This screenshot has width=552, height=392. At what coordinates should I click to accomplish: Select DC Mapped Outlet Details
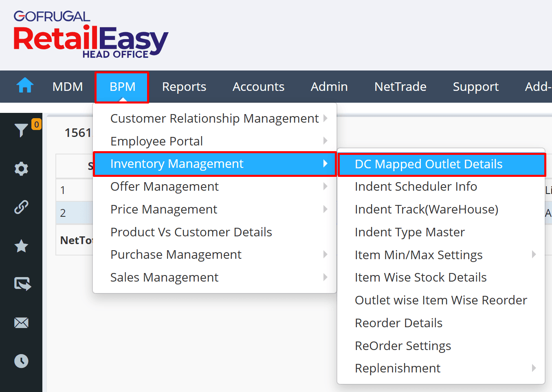429,164
